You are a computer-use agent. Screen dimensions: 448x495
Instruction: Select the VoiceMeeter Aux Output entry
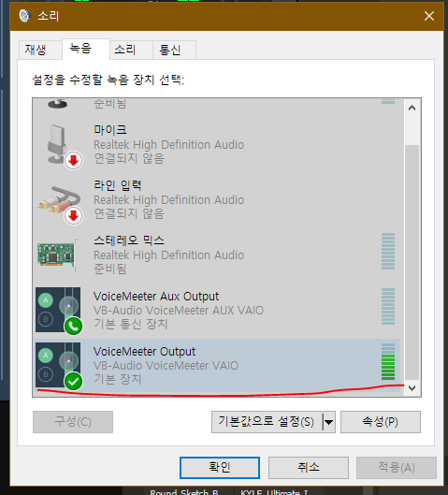(218, 311)
